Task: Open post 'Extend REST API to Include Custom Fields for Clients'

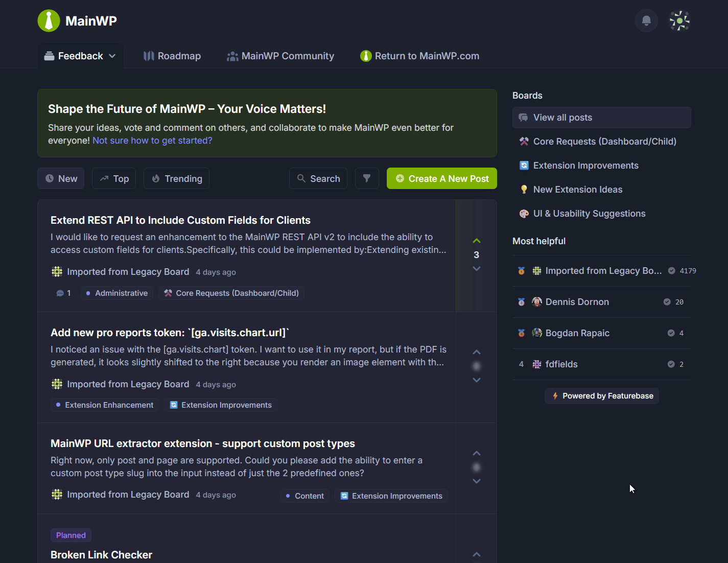Action: pos(180,220)
